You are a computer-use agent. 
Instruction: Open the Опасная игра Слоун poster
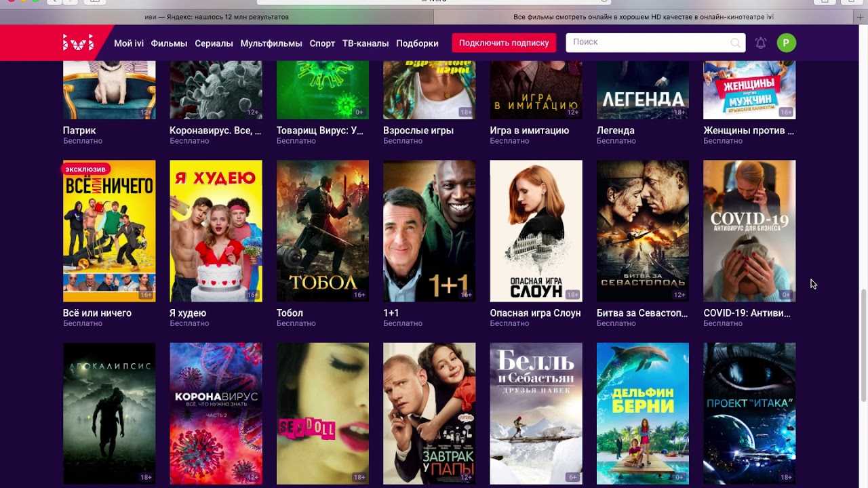536,231
